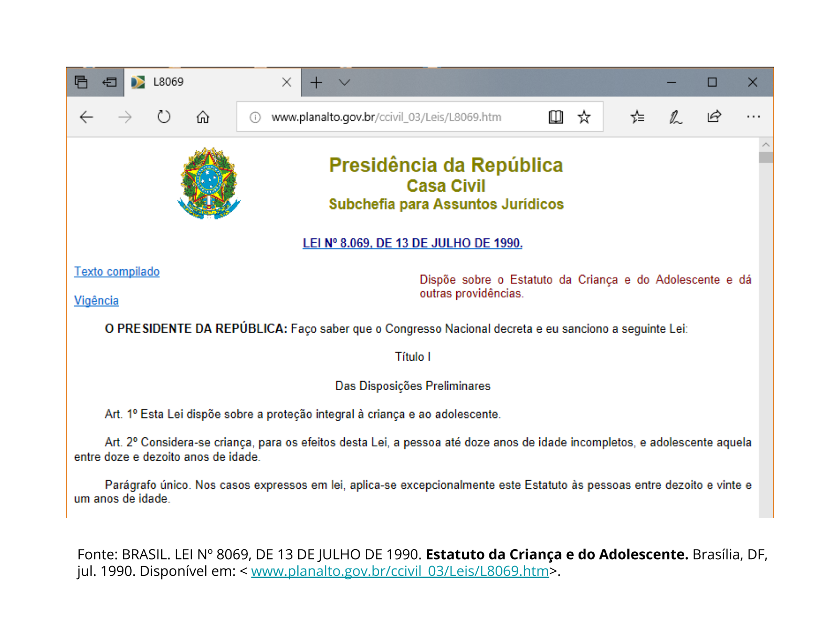The image size is (840, 630).
Task: Open reading view book icon
Action: tap(555, 117)
